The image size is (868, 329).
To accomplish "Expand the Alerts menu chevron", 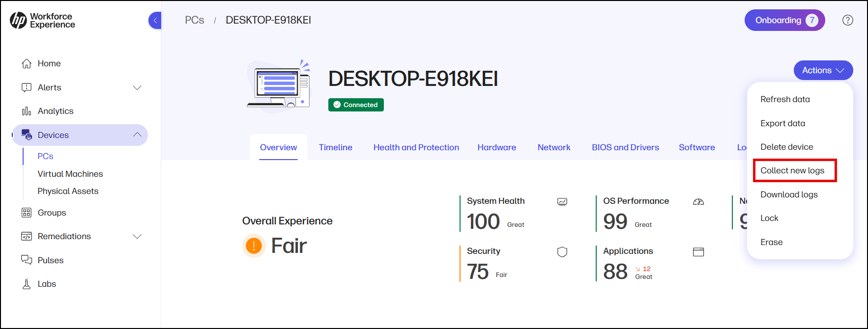I will 137,87.
